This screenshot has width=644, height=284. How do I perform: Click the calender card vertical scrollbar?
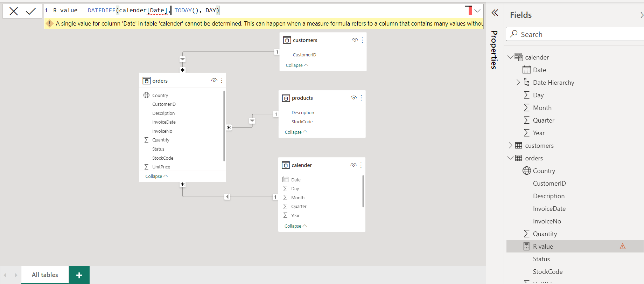pyautogui.click(x=363, y=191)
